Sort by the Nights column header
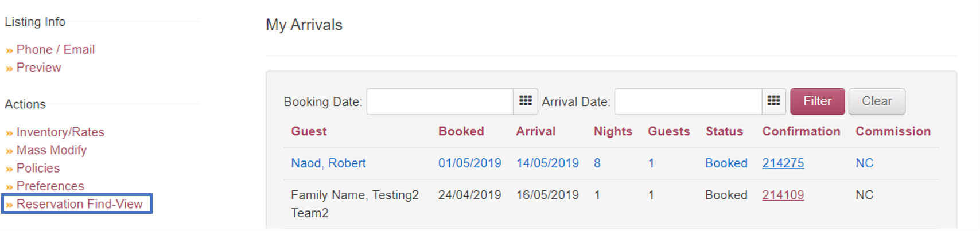980x231 pixels. (x=613, y=131)
